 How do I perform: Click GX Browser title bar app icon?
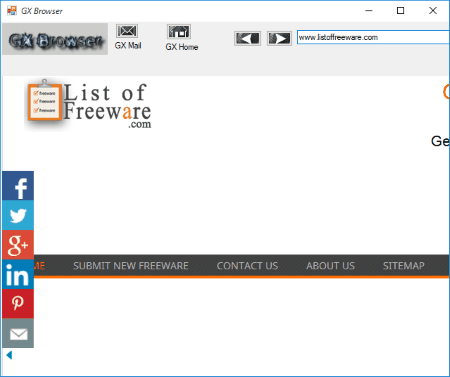click(12, 11)
